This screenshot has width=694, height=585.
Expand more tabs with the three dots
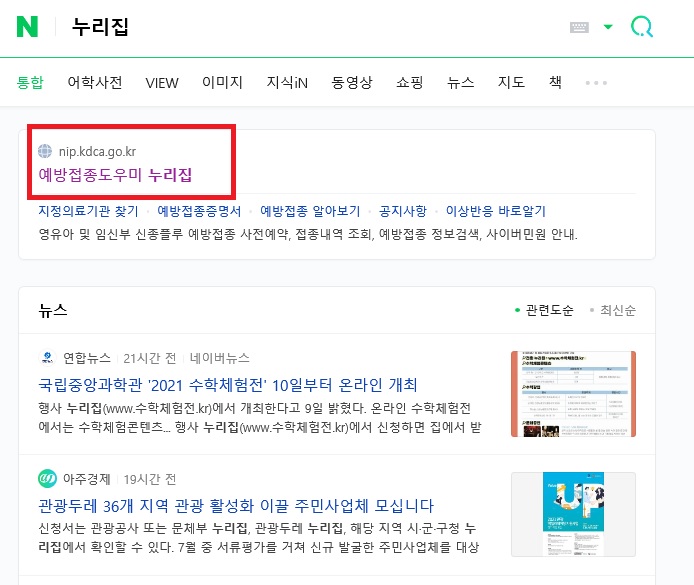(596, 83)
